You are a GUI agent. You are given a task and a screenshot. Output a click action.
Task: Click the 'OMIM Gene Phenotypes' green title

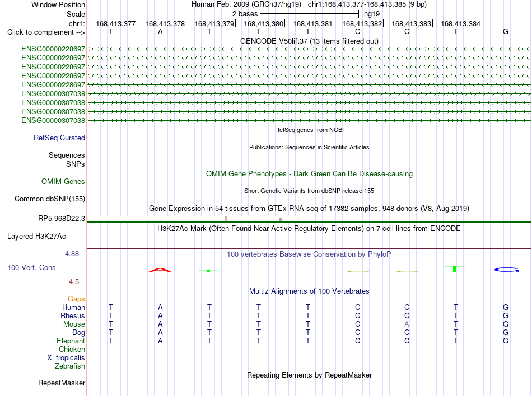(x=310, y=174)
